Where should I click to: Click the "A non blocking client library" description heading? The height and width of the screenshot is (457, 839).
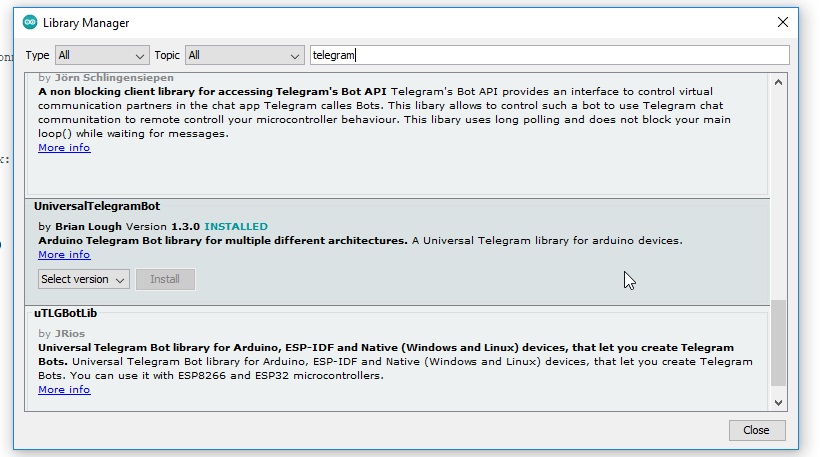(212, 92)
